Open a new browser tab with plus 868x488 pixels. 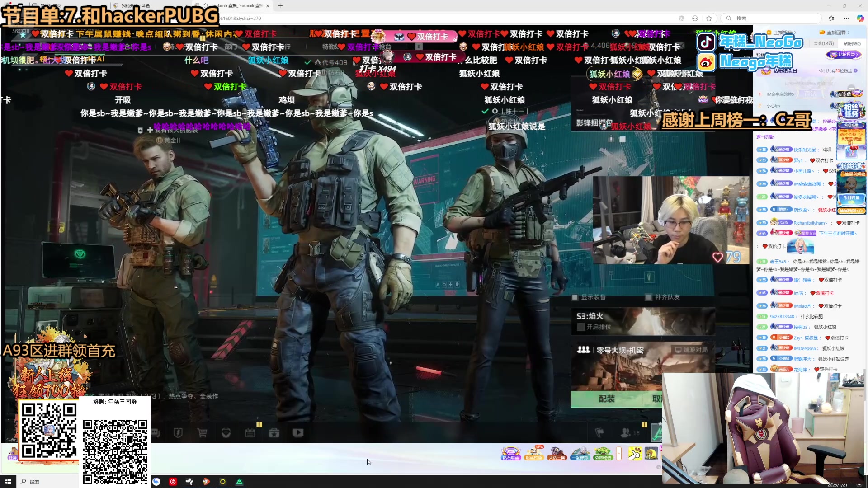[x=280, y=5]
